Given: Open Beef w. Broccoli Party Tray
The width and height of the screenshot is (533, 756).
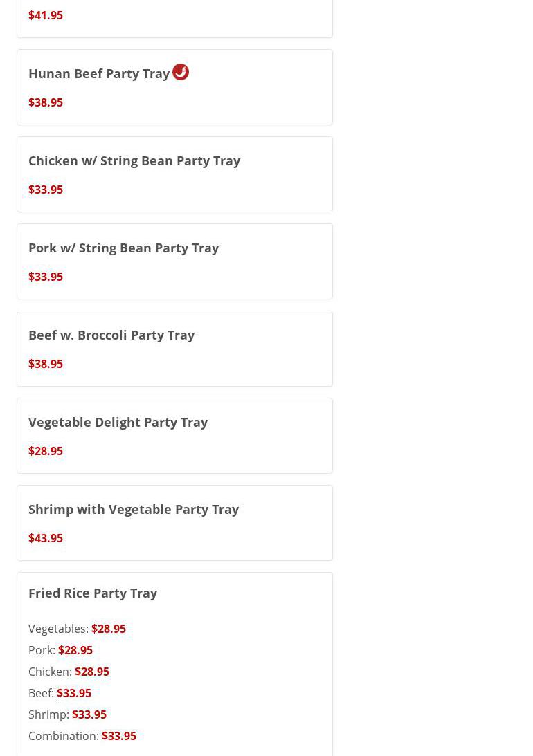Looking at the screenshot, I should point(111,335).
